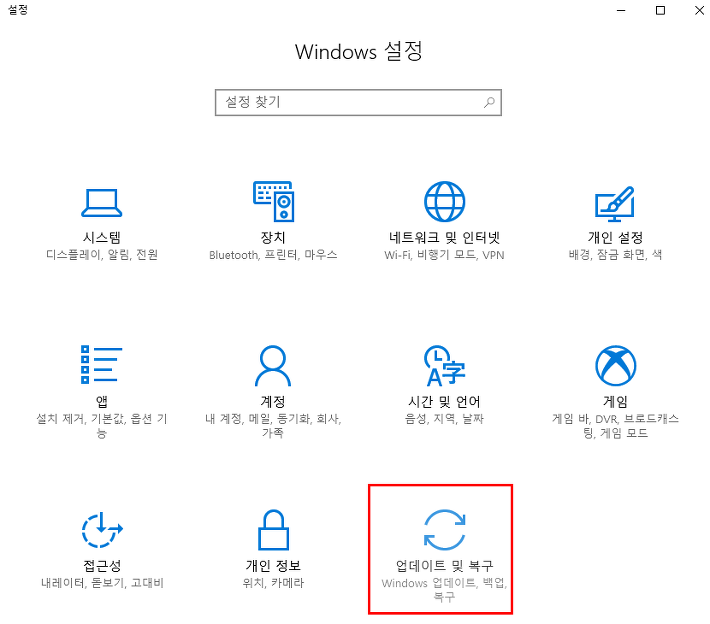Viewport: 710px width, 624px height.
Task: Maximize the 설정 window
Action: pyautogui.click(x=660, y=10)
